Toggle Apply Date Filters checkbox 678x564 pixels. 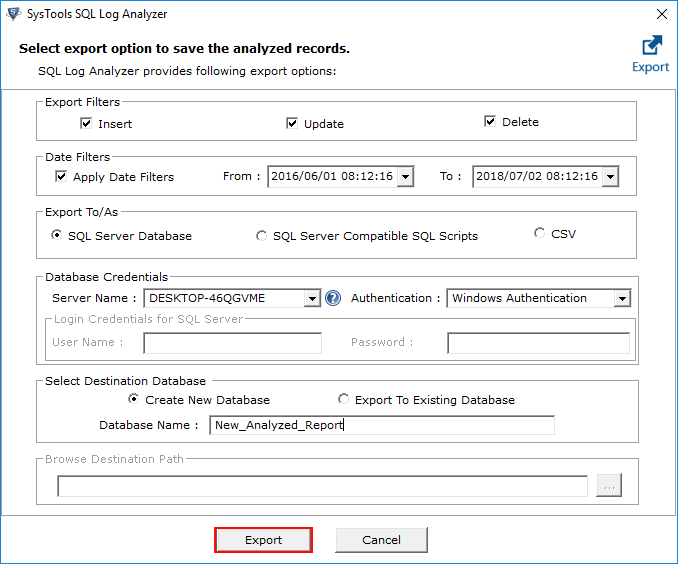[61, 177]
